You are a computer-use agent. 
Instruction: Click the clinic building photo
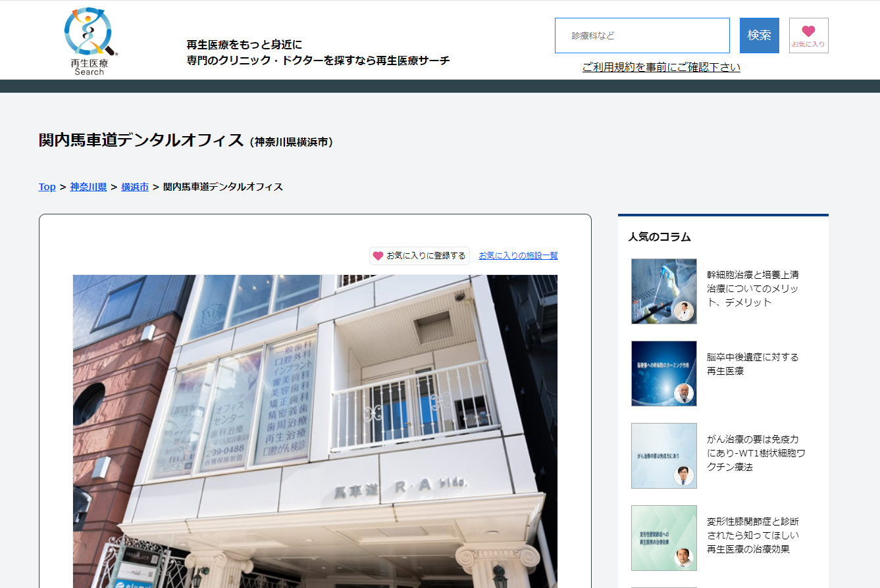pyautogui.click(x=314, y=428)
